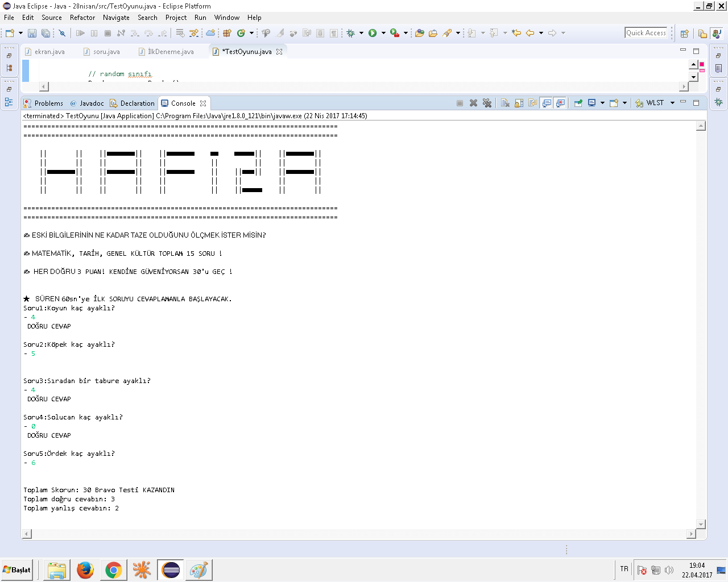Image resolution: width=728 pixels, height=582 pixels.
Task: Click into the Quick Access search field
Action: pyautogui.click(x=646, y=33)
